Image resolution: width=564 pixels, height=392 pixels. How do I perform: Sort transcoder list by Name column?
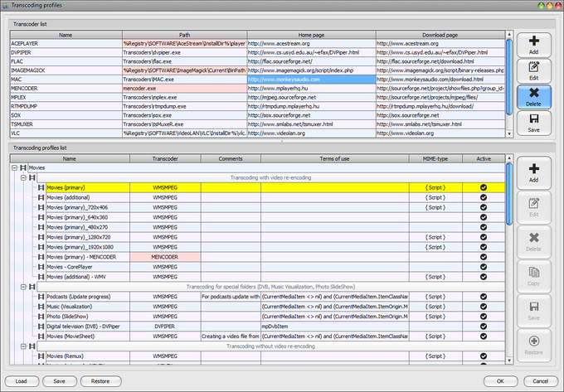66,35
